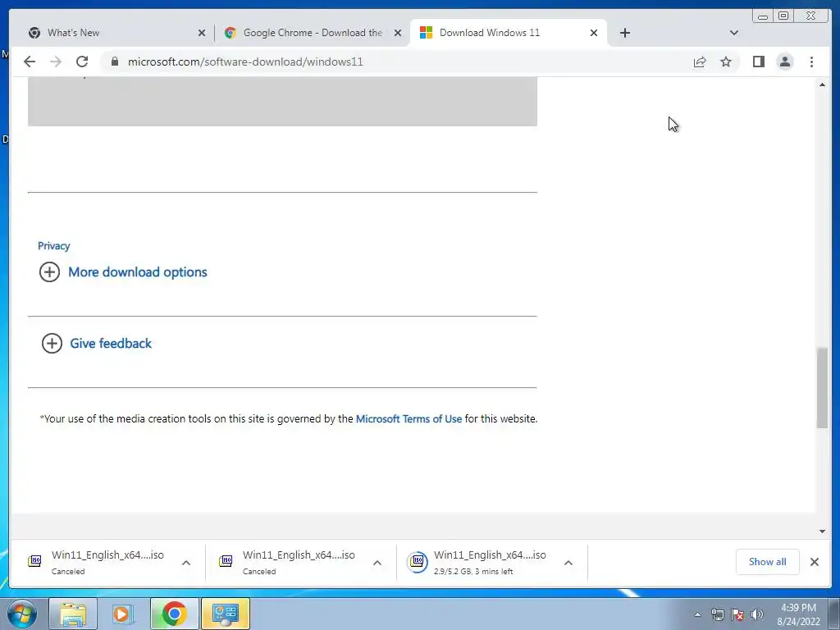
Task: Open taskbar clock and date
Action: (x=798, y=614)
